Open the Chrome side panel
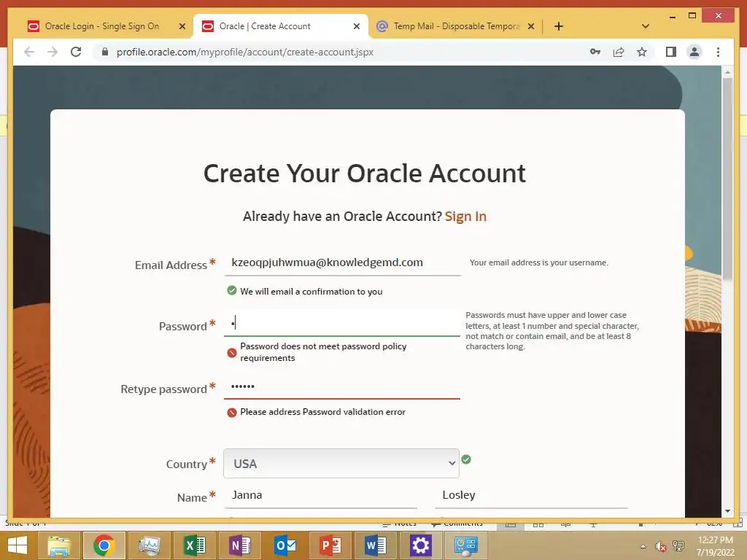Viewport: 747px width, 560px height. coord(671,52)
